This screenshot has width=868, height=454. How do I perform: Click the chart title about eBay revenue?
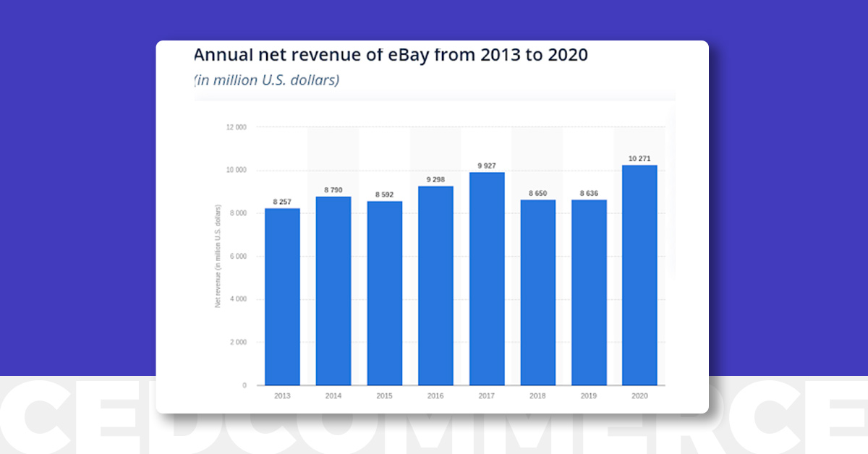coord(391,54)
